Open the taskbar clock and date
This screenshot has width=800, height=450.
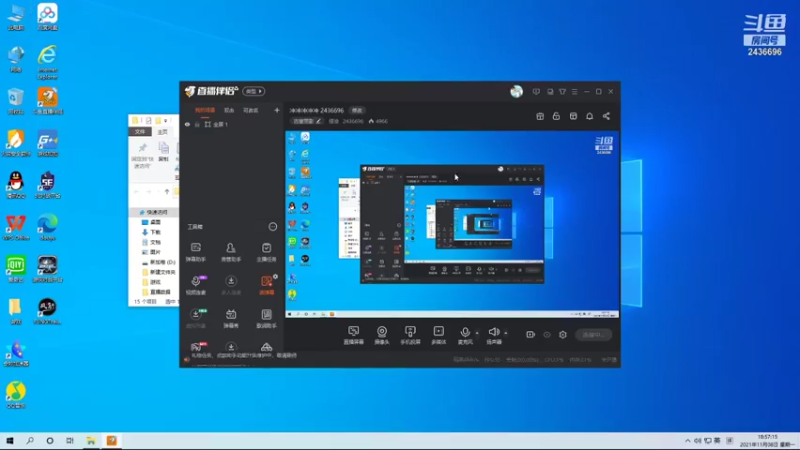768,441
